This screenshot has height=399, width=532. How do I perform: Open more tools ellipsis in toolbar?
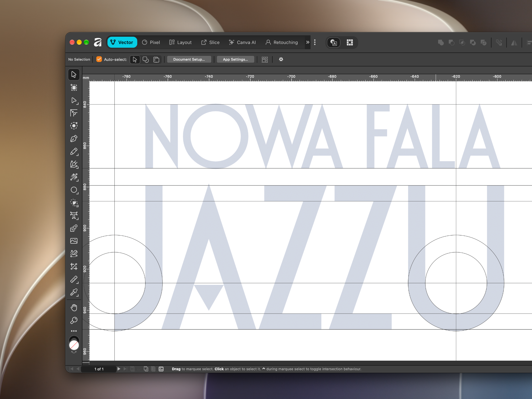[x=74, y=331]
